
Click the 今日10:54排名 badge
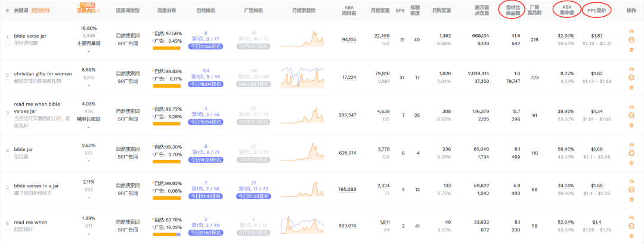pos(205,122)
